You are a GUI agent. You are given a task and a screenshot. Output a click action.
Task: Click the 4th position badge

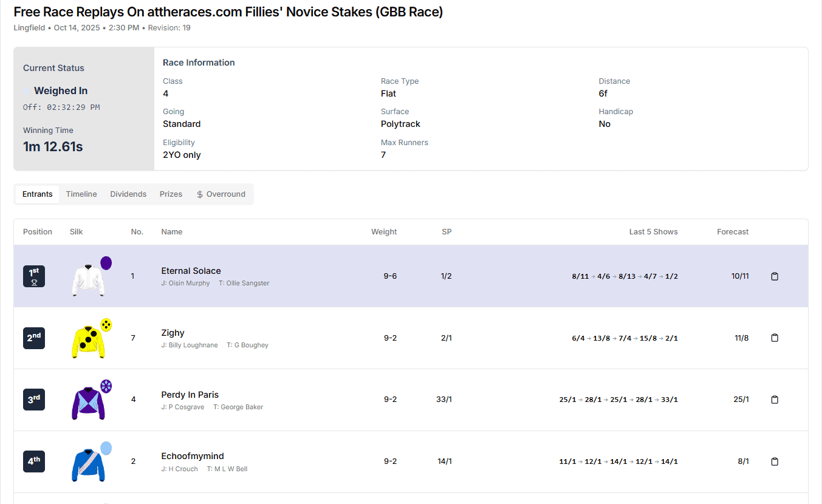pyautogui.click(x=34, y=461)
